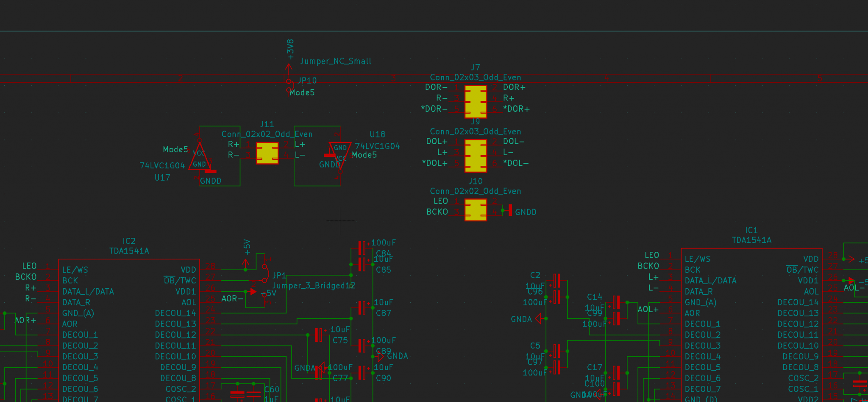The width and height of the screenshot is (868, 402).
Task: Click the IC1 reference label
Action: coord(751,230)
